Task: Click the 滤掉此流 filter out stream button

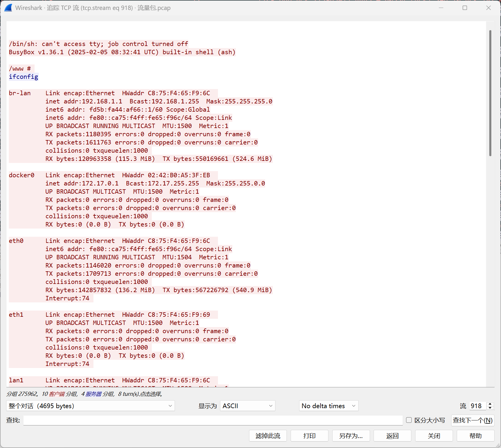Action: 268,436
